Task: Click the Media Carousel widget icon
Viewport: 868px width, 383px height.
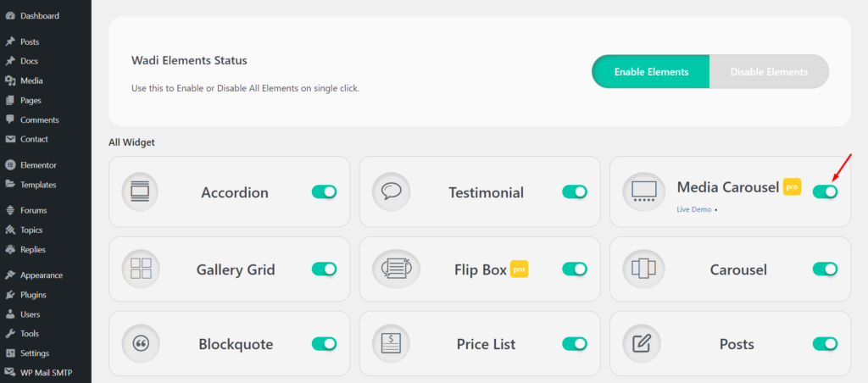Action: click(642, 191)
